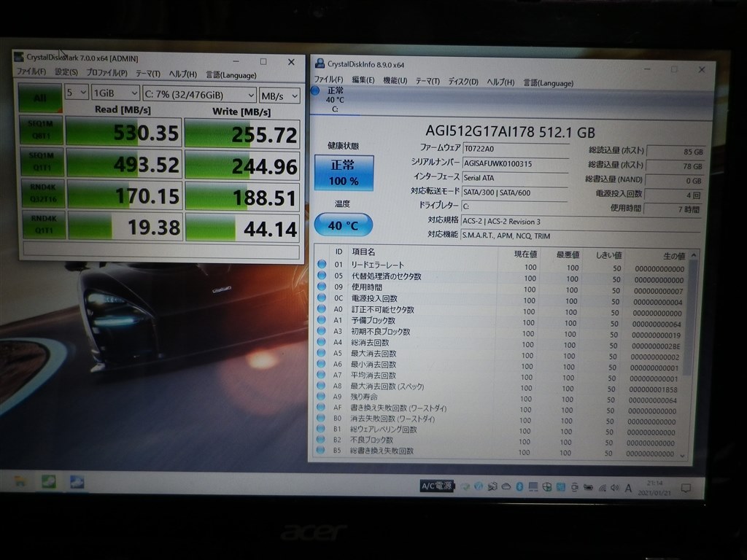
Task: Click the serial number field AGISAFUWK0100315
Action: pyautogui.click(x=516, y=163)
